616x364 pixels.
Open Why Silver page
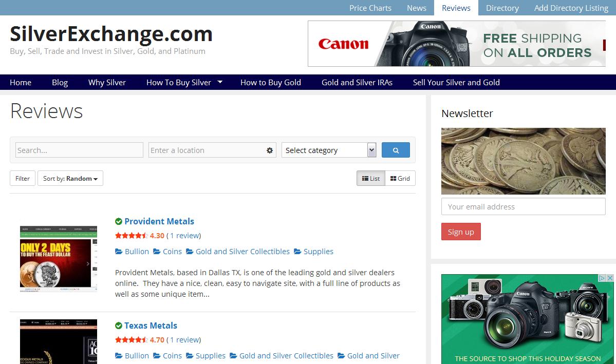[107, 83]
